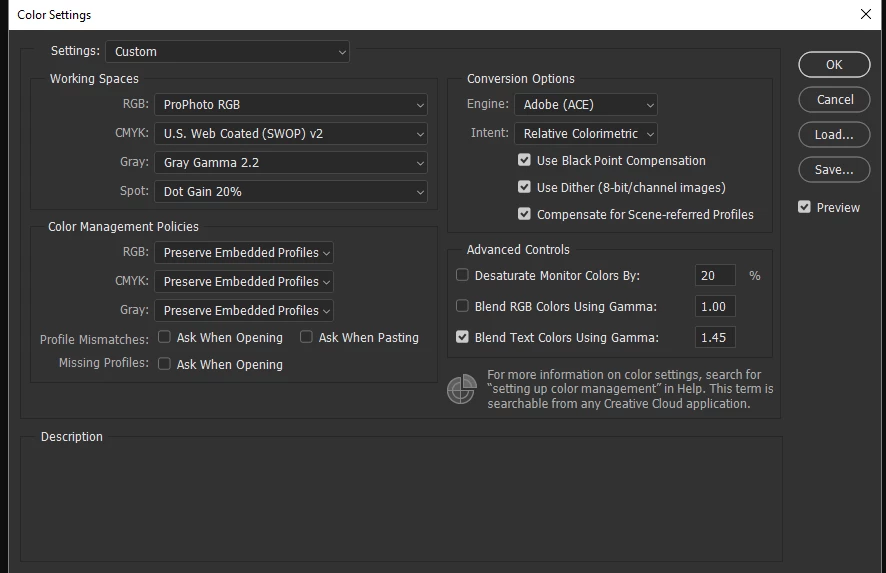Open the Settings preset dropdown
This screenshot has width=886, height=573.
227,51
